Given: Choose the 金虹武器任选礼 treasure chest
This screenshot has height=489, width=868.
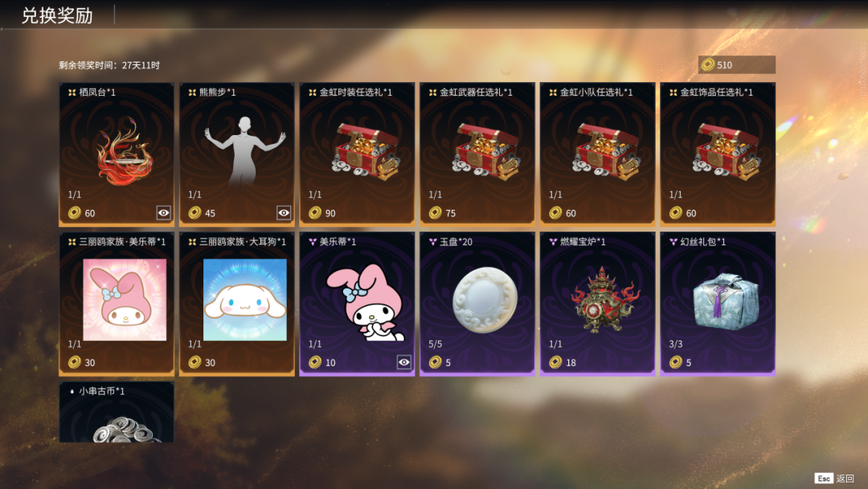Looking at the screenshot, I should [486, 151].
